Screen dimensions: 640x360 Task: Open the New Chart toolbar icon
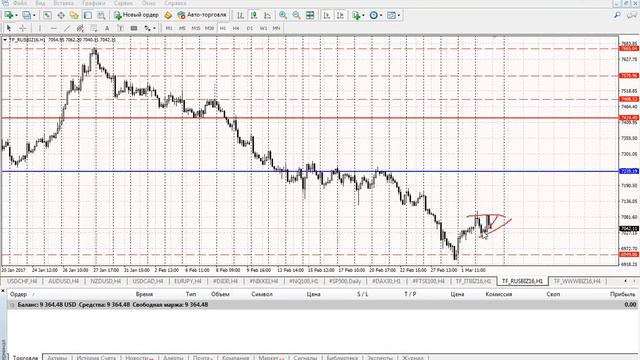(x=9, y=16)
